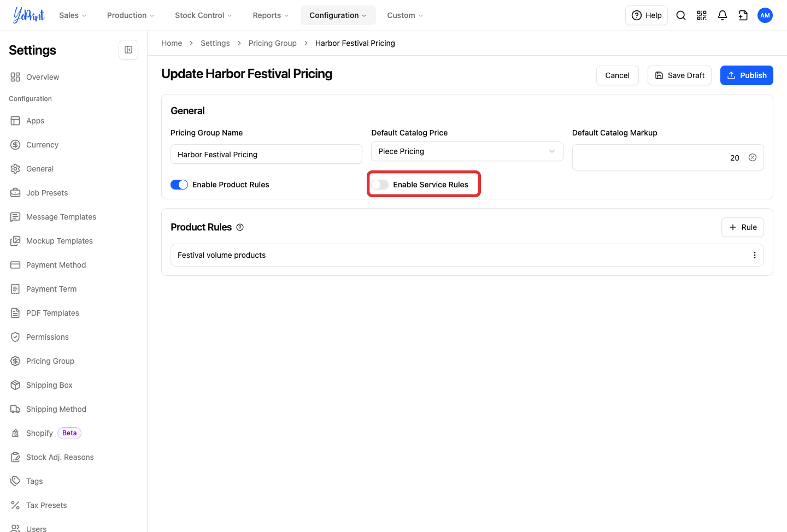Open the notifications bell
Screen dimensions: 787x532
[723, 15]
